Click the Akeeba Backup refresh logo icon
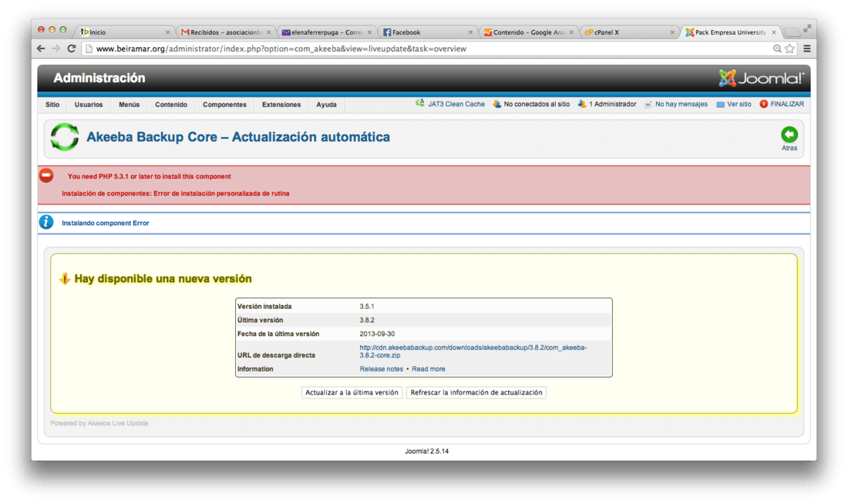 (x=64, y=137)
